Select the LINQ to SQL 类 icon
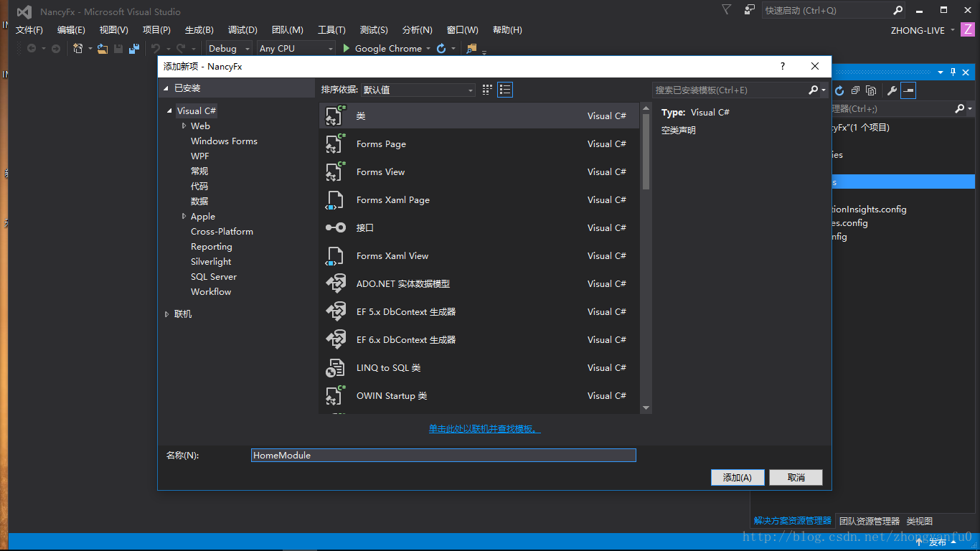980x551 pixels. point(336,367)
